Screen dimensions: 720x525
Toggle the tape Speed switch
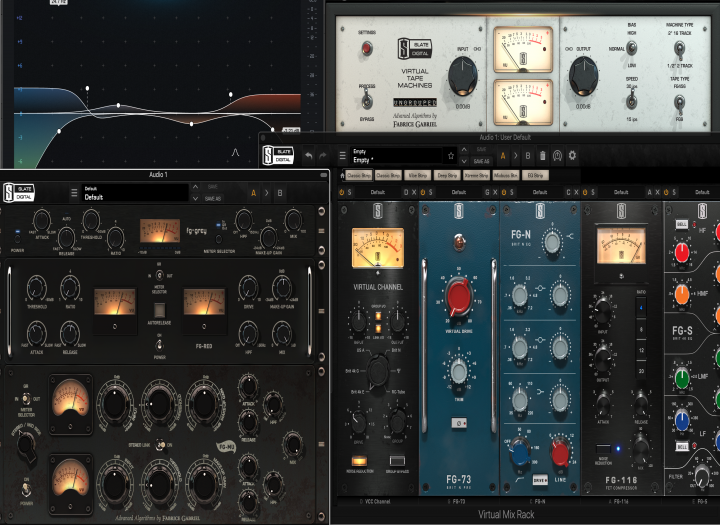(632, 100)
